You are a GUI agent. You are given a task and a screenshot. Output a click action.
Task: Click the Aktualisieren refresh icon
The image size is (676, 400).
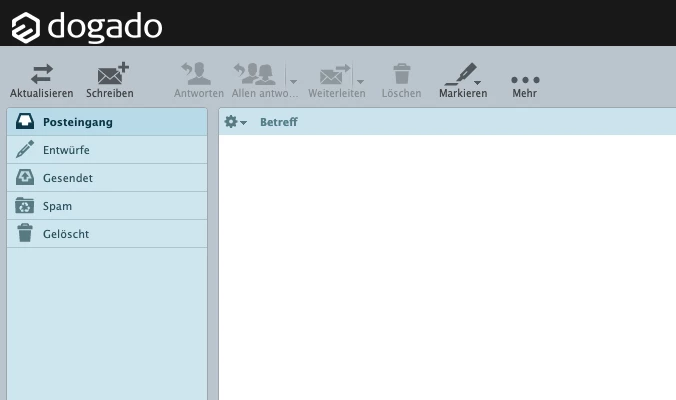pos(41,74)
